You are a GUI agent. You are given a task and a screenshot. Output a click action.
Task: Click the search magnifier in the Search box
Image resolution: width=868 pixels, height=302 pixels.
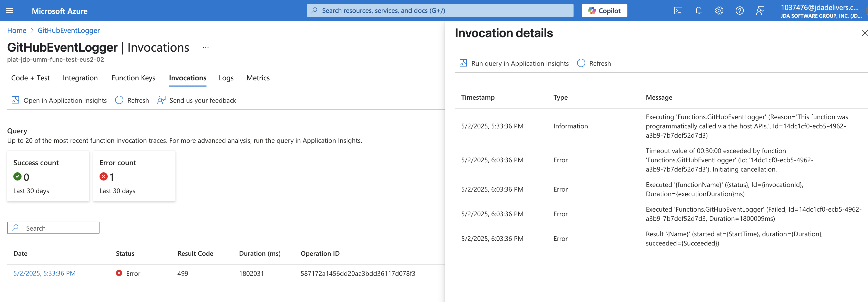[15, 228]
